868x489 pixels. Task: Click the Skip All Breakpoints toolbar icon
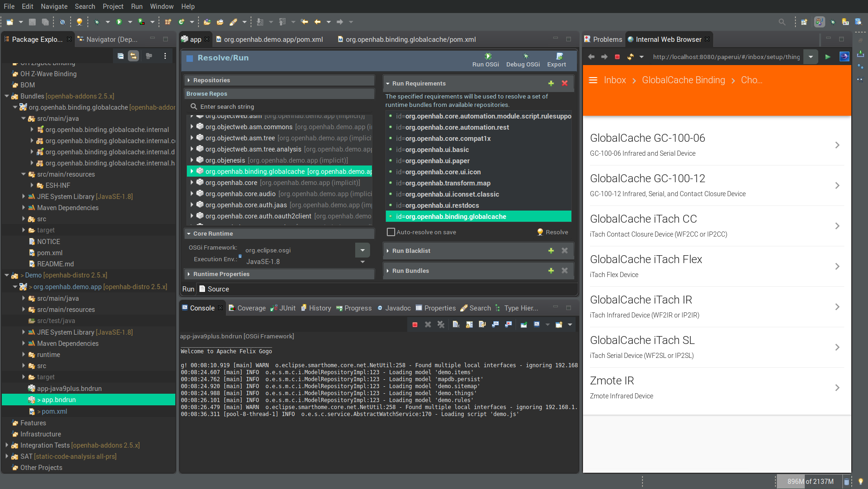(x=62, y=21)
